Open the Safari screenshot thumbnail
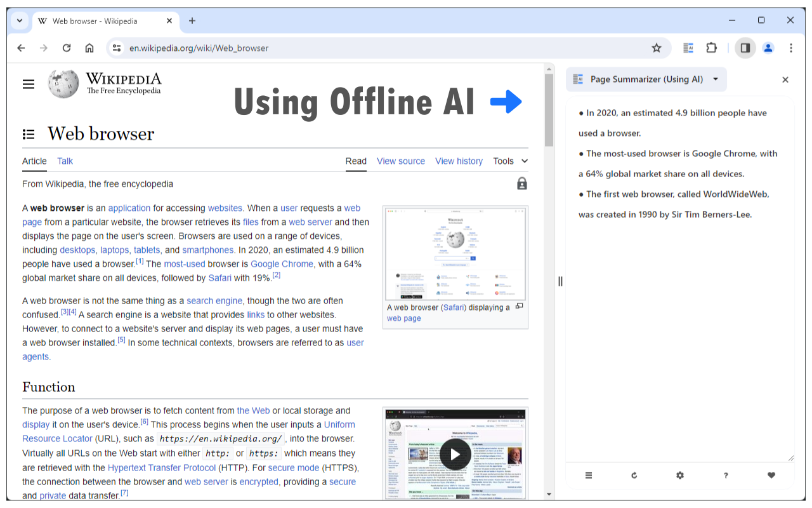Viewport: 812px width, 508px height. click(455, 253)
